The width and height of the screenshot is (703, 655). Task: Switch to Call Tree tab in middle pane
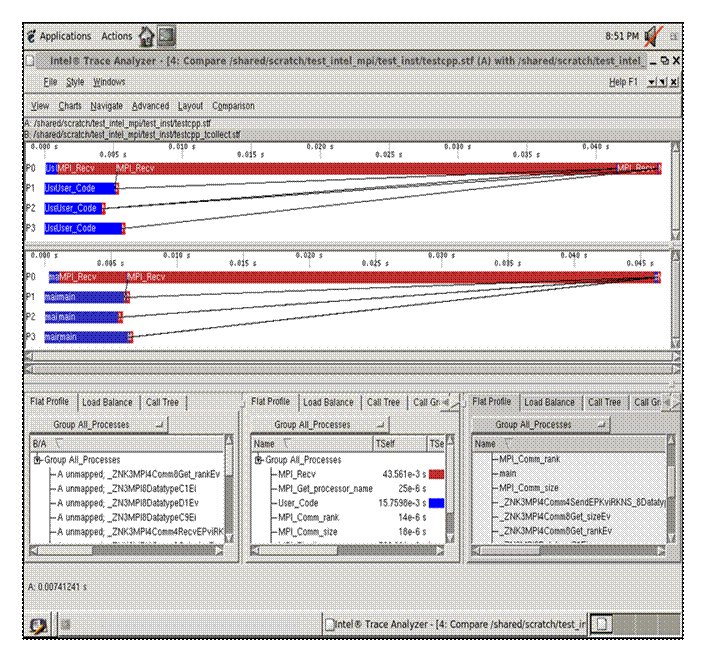tap(383, 403)
